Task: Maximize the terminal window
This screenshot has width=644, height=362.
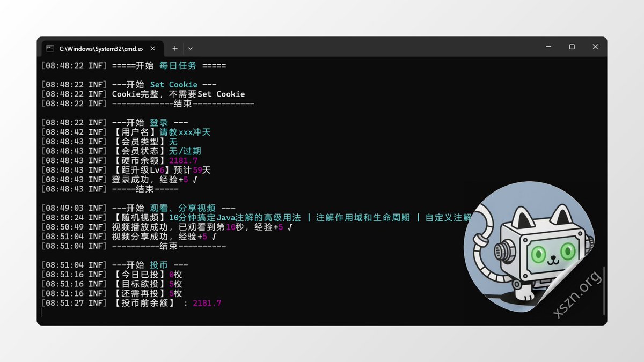Action: point(571,47)
